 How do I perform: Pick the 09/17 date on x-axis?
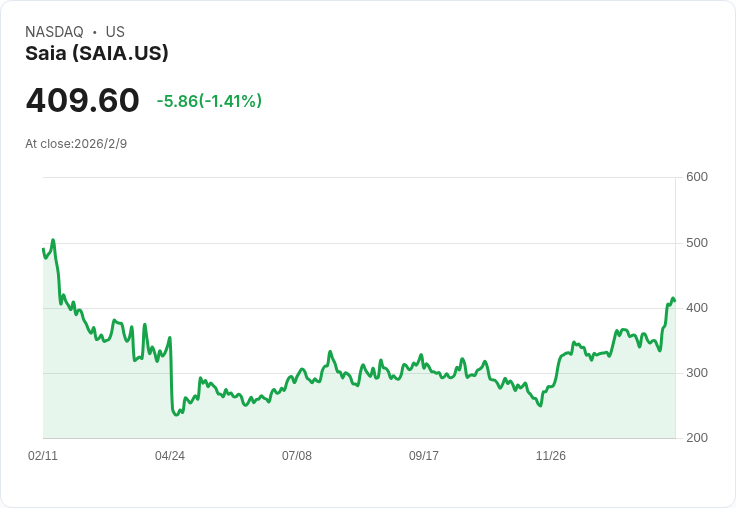pos(424,456)
